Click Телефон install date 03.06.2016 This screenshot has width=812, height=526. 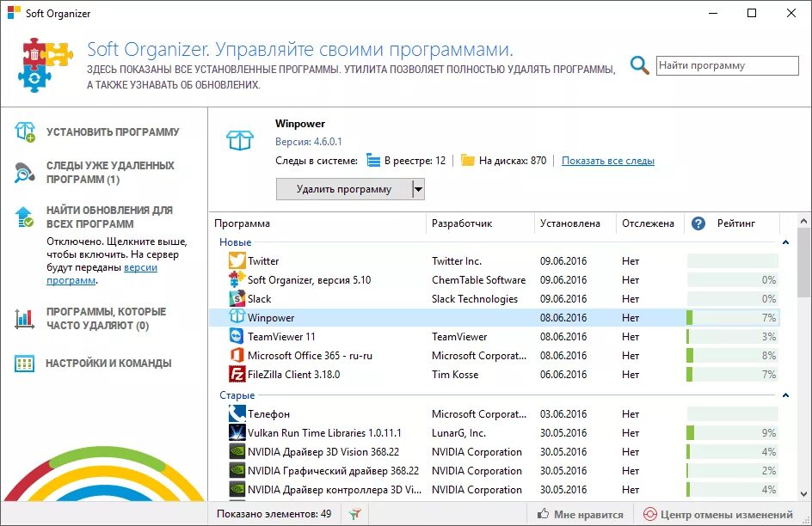pos(563,413)
